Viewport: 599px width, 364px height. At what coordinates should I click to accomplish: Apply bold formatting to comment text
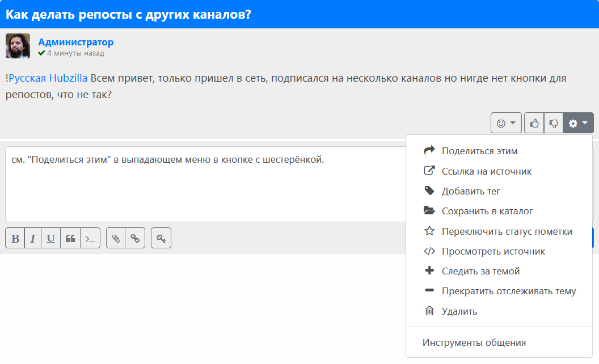coord(15,238)
